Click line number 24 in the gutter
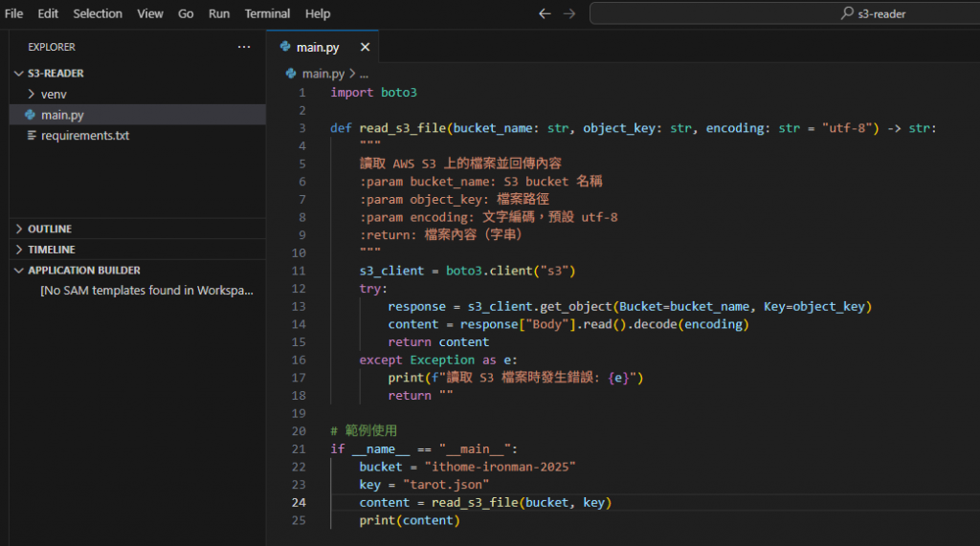The width and height of the screenshot is (980, 546). 299,502
